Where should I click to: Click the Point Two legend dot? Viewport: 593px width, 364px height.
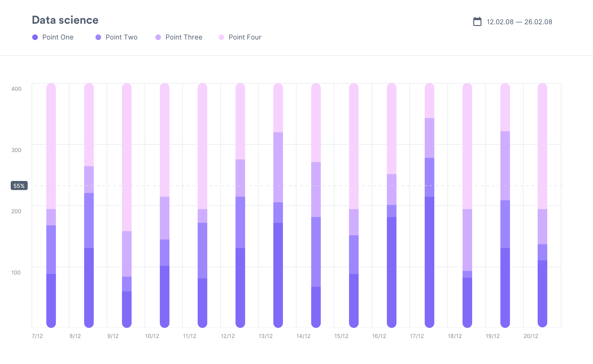pos(98,37)
